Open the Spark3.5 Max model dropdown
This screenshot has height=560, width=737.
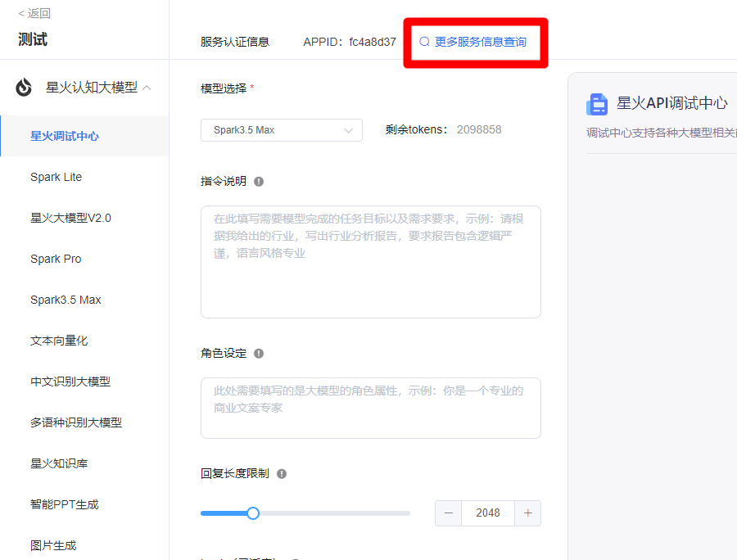coord(282,130)
